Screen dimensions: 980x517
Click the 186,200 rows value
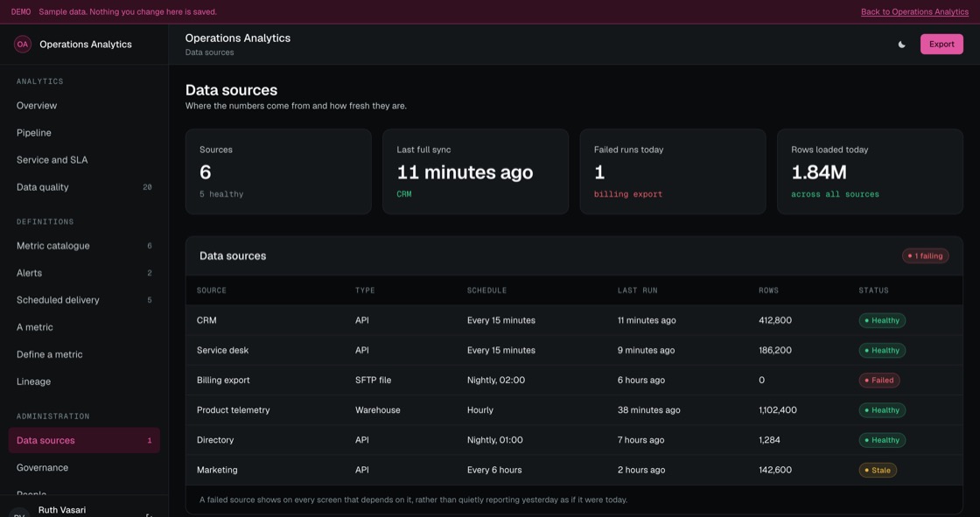tap(775, 350)
